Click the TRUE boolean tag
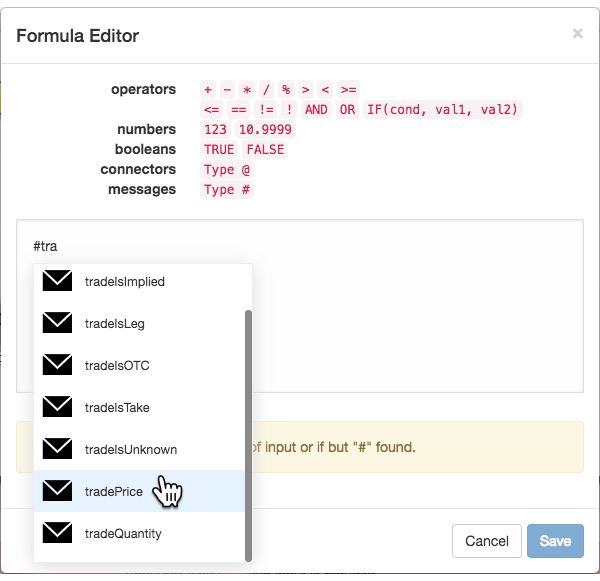The width and height of the screenshot is (600, 581). click(x=219, y=149)
